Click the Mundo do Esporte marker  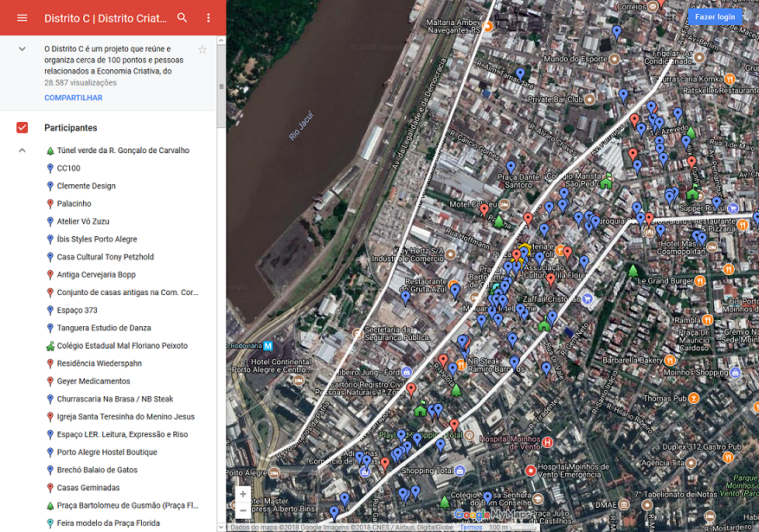pyautogui.click(x=614, y=59)
